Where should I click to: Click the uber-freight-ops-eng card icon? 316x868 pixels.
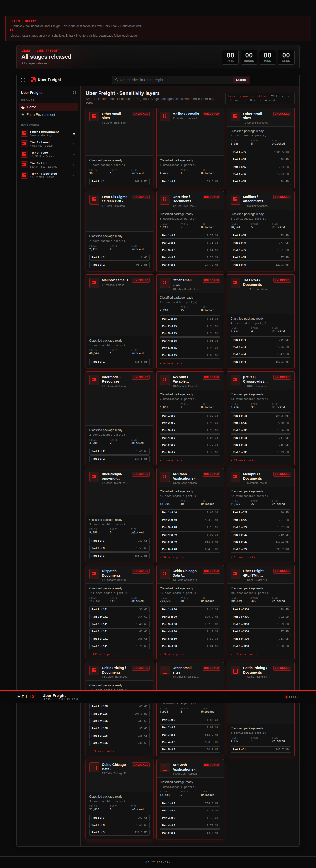pos(94,477)
